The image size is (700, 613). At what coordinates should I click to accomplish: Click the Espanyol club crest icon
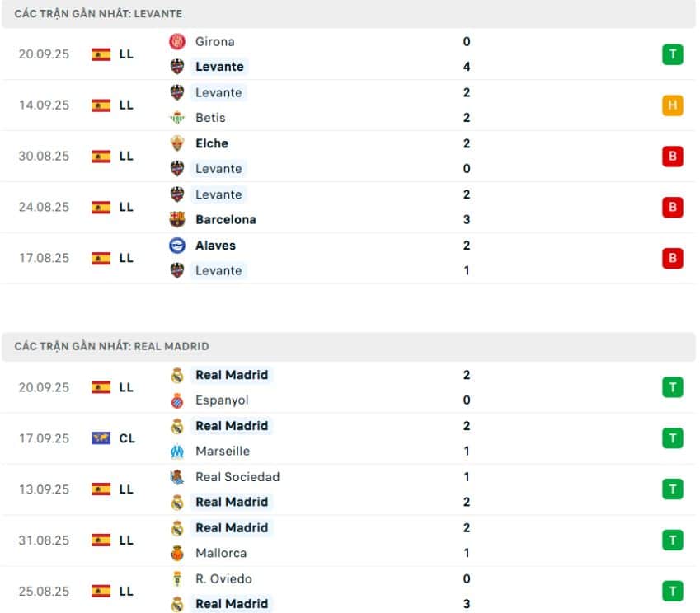tap(176, 400)
